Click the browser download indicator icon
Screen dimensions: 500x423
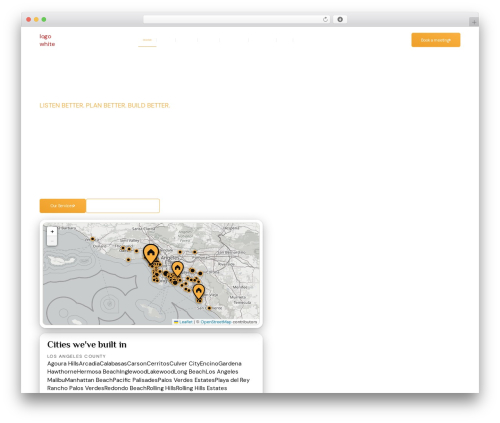tap(340, 20)
